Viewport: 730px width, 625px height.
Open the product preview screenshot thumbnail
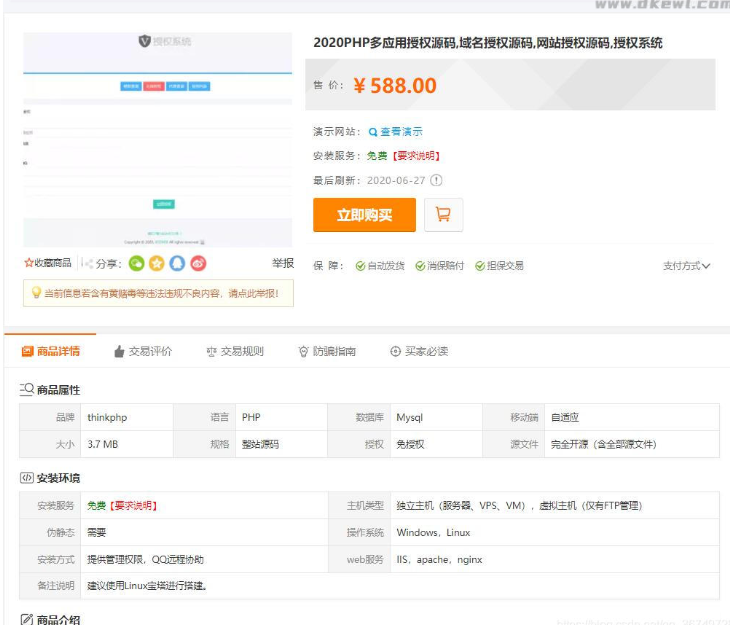(158, 139)
